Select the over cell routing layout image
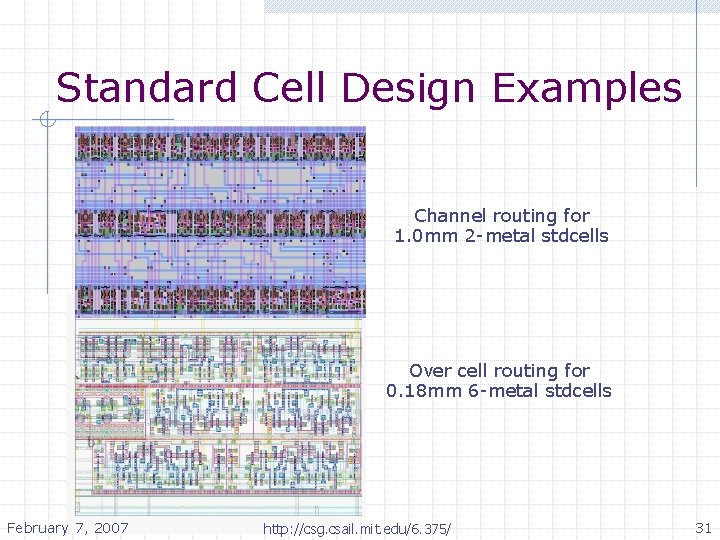Viewport: 720px width, 540px height. pyautogui.click(x=219, y=416)
